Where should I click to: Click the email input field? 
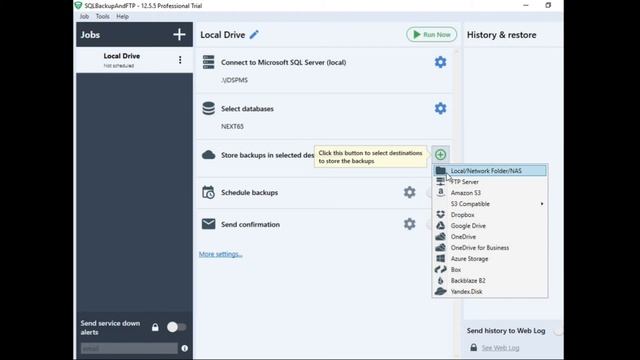[129, 349]
